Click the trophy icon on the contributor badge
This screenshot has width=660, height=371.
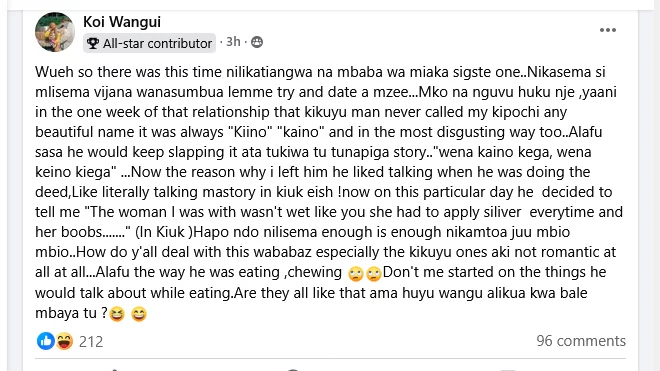[93, 43]
